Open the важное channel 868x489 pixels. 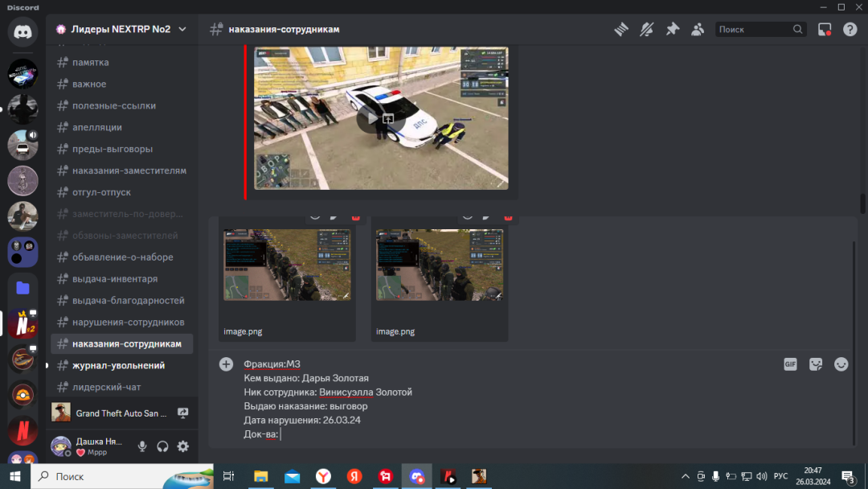coord(122,84)
